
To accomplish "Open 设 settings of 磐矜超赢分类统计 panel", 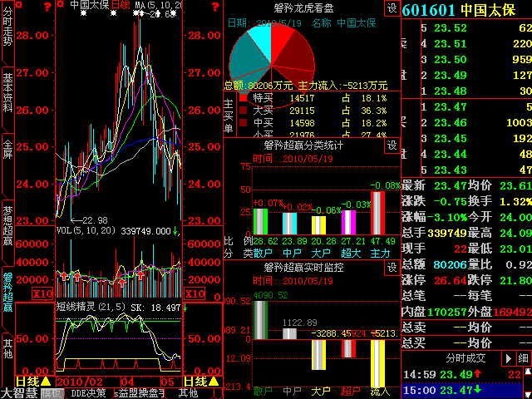I will [x=392, y=145].
